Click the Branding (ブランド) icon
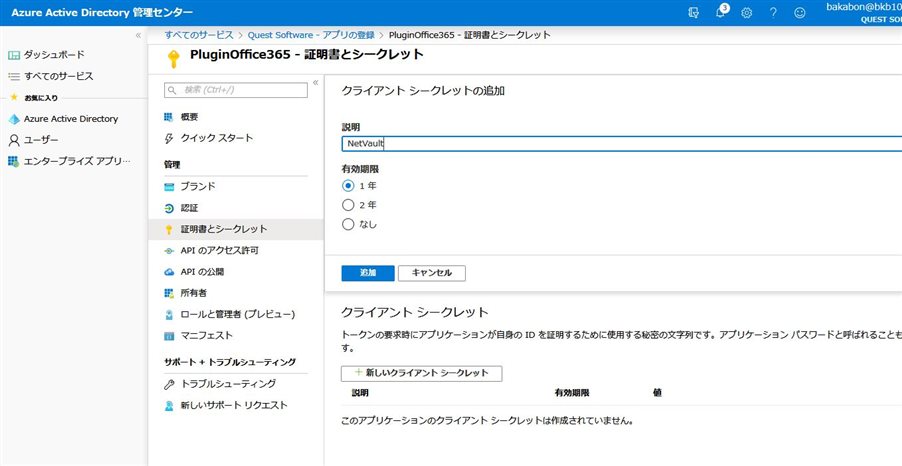Screen dimensions: 902x466 click(169, 186)
